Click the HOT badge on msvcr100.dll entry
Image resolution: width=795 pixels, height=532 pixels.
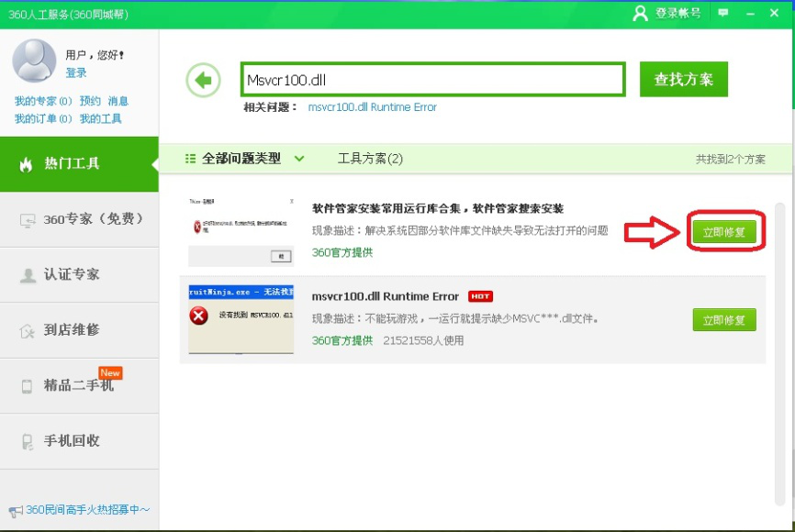click(480, 296)
